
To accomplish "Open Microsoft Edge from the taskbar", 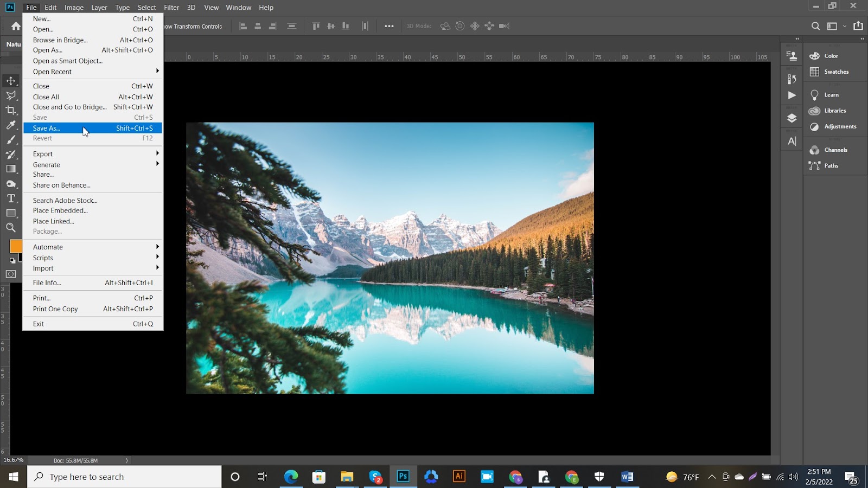I will [291, 477].
